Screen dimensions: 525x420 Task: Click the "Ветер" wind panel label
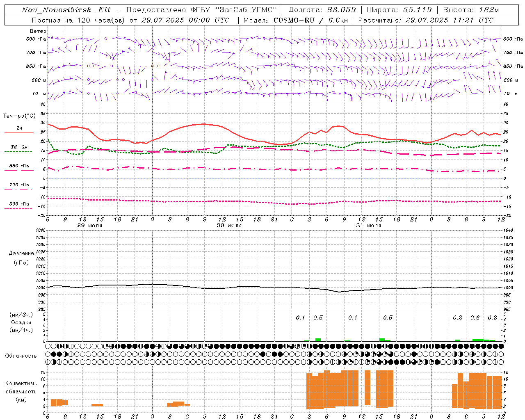(x=38, y=31)
